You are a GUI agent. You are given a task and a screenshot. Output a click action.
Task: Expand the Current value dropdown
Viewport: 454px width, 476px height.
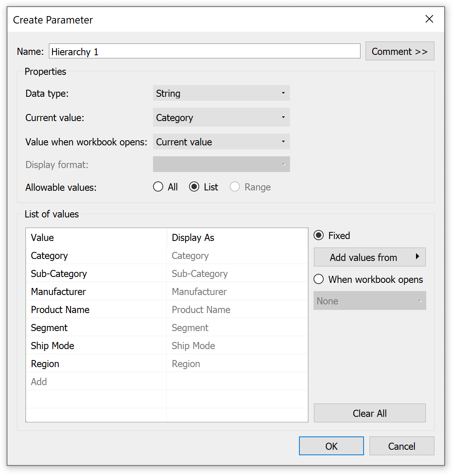click(x=221, y=118)
